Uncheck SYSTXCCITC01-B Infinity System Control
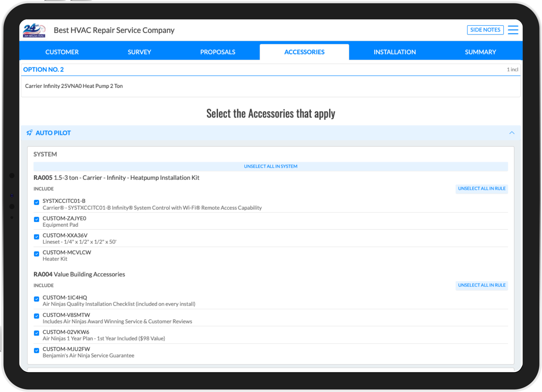This screenshot has height=392, width=542. 36,202
